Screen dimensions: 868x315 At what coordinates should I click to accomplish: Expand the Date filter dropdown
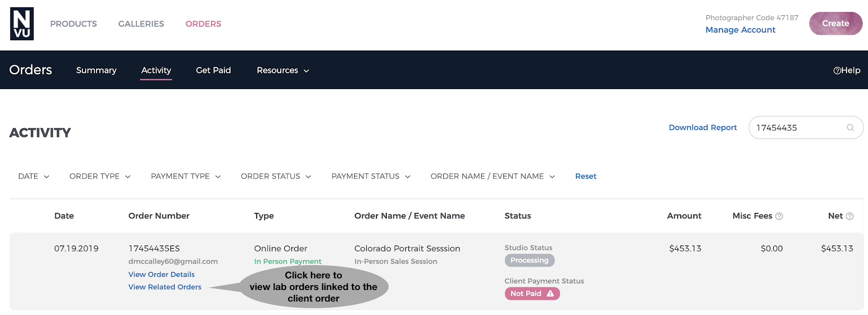pos(34,176)
